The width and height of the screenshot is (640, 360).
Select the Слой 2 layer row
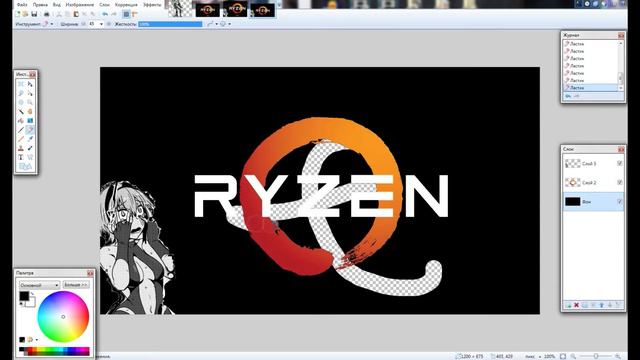[x=593, y=182]
